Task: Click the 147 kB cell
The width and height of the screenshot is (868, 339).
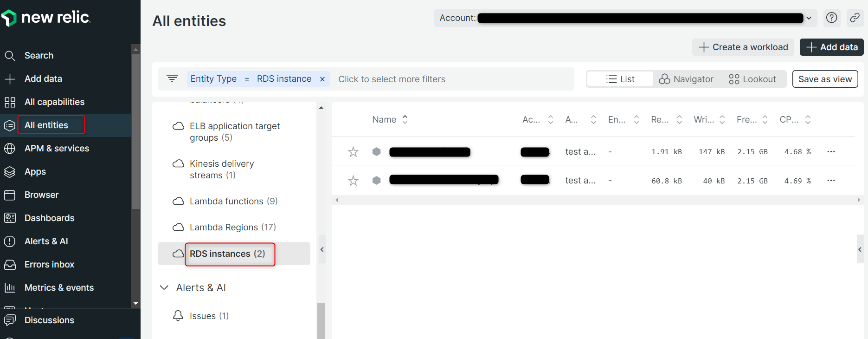Action: coord(712,152)
